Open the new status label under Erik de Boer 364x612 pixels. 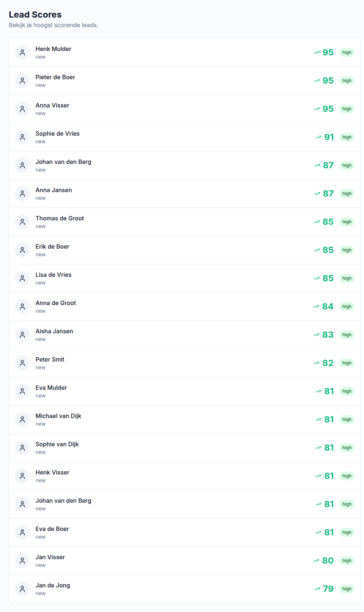40,254
